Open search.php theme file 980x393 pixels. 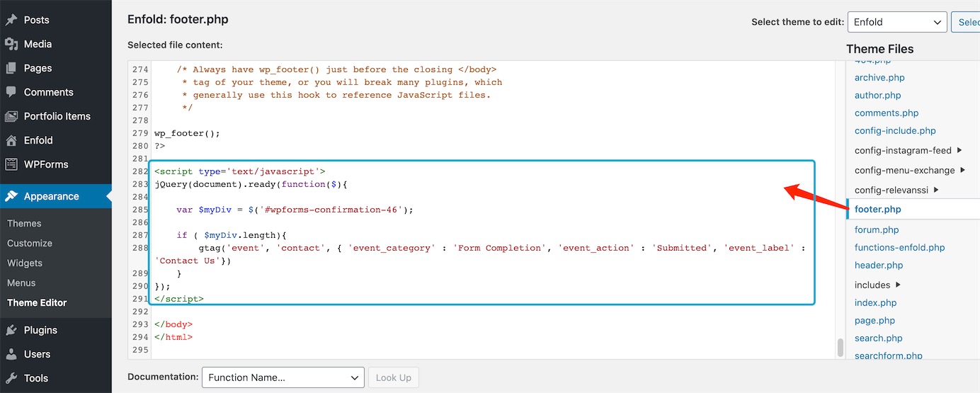coord(879,338)
